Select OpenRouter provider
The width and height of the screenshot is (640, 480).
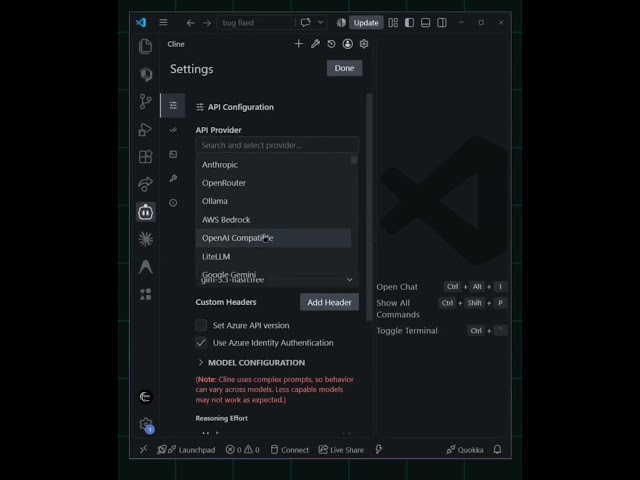point(273,183)
